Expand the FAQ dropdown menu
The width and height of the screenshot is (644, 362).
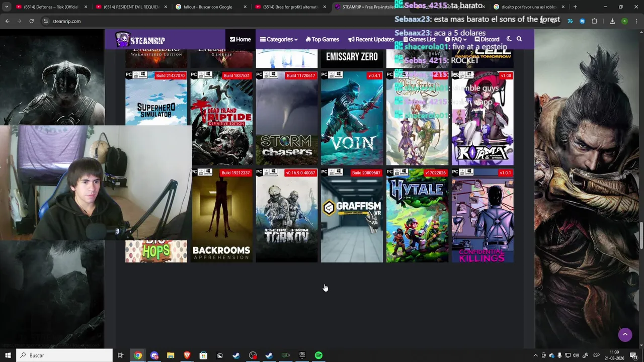point(455,39)
